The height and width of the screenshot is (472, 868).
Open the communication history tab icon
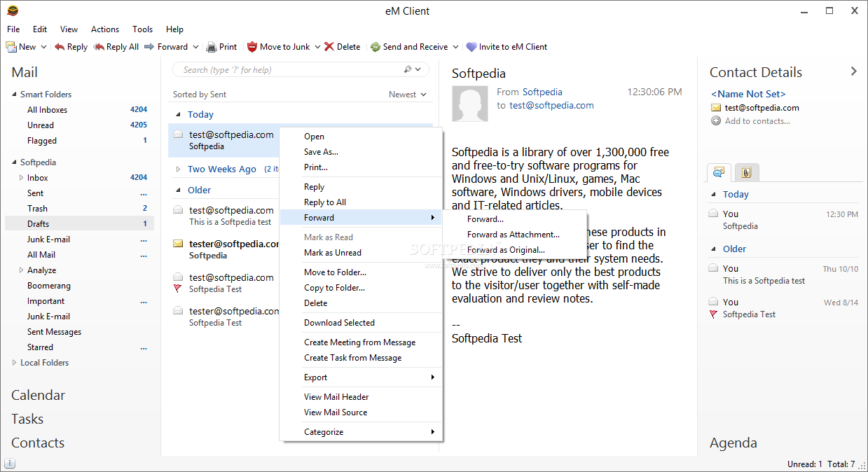[x=719, y=172]
